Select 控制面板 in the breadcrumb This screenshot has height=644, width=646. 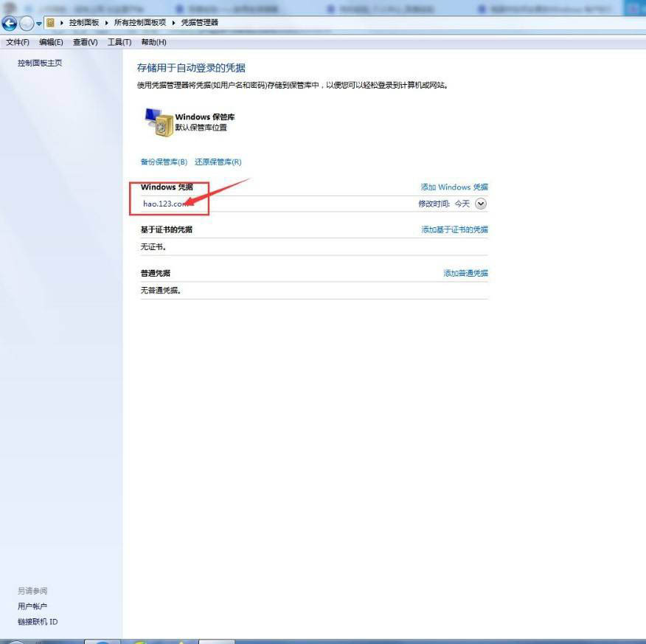pos(84,23)
